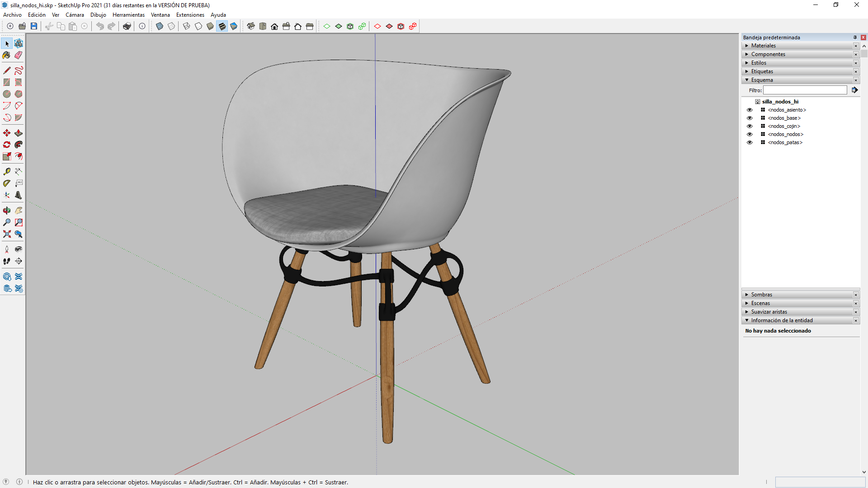
Task: Activate the Orbit camera tool
Action: (x=7, y=211)
